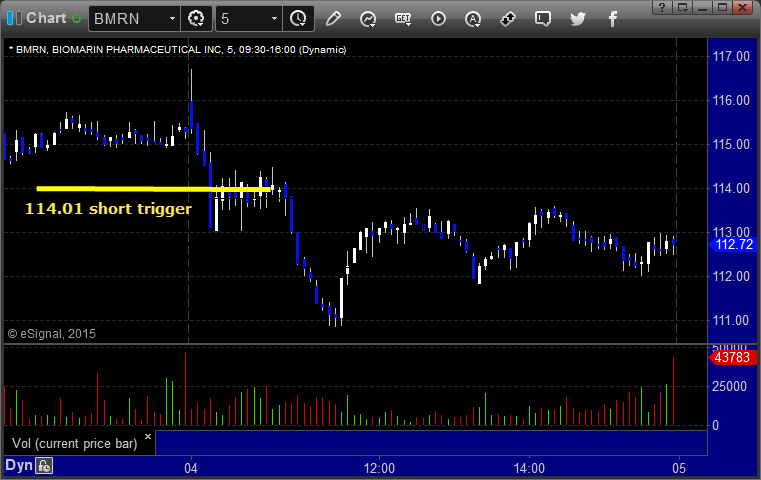Start bar replay play icon
Viewport: 761px width, 480px height.
click(438, 19)
